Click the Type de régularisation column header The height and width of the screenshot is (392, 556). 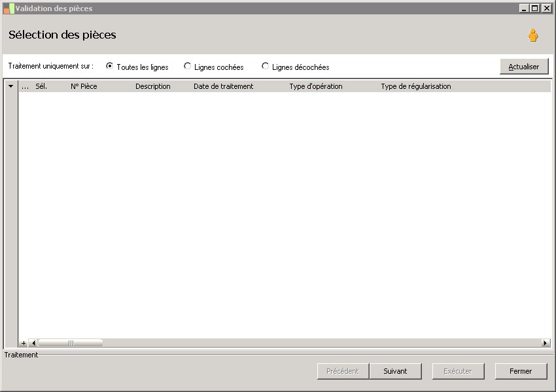coord(416,86)
